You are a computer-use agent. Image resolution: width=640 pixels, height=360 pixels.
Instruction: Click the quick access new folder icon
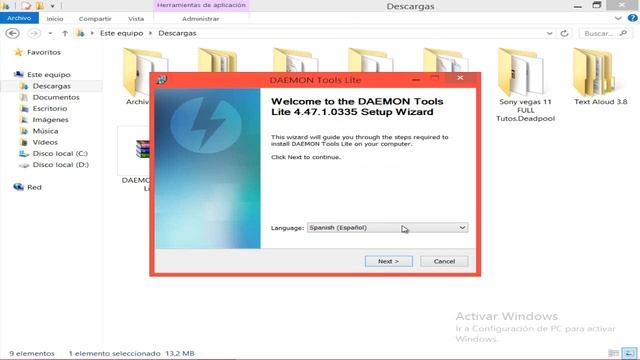[x=40, y=6]
